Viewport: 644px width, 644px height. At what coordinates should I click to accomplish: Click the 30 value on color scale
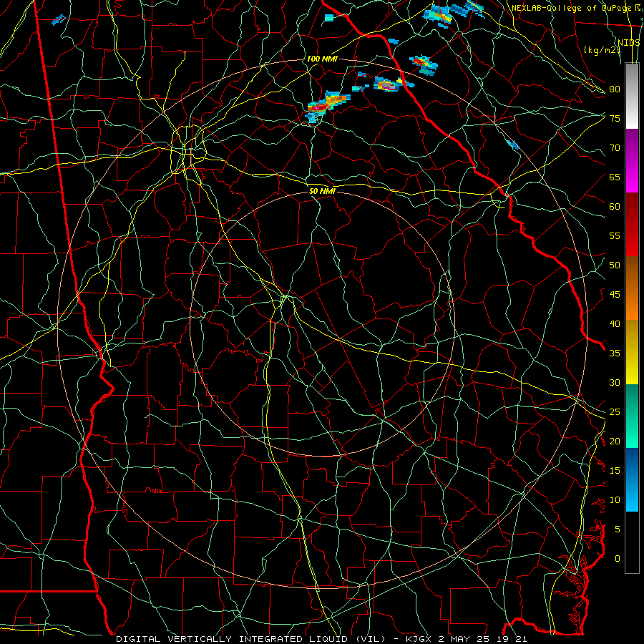click(615, 382)
